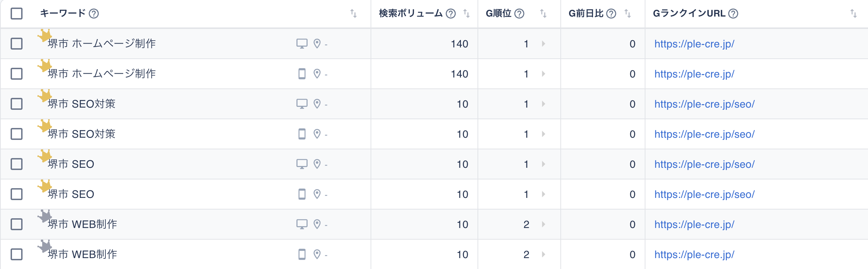Click help icon next to G順位 header
Image resolution: width=868 pixels, height=269 pixels.
[x=519, y=14]
